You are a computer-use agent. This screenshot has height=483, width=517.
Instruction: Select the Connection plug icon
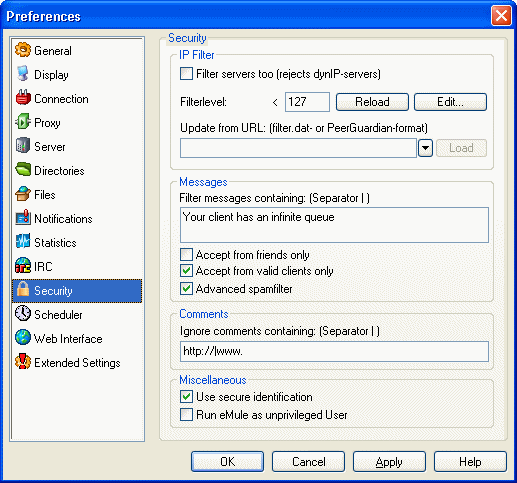[x=23, y=98]
